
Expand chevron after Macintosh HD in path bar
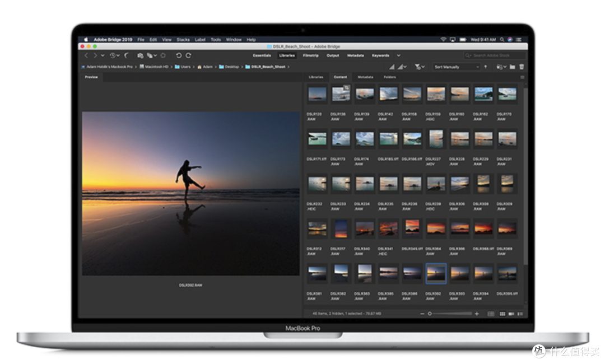(171, 67)
